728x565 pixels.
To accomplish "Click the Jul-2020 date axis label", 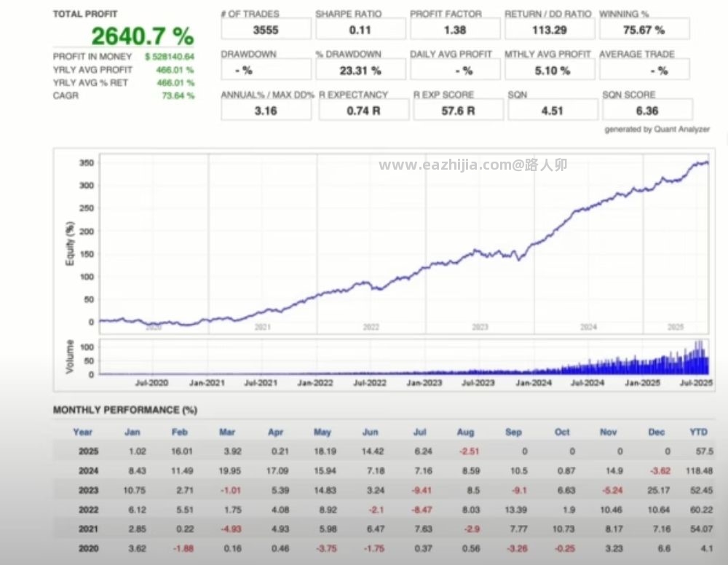I will [x=151, y=383].
